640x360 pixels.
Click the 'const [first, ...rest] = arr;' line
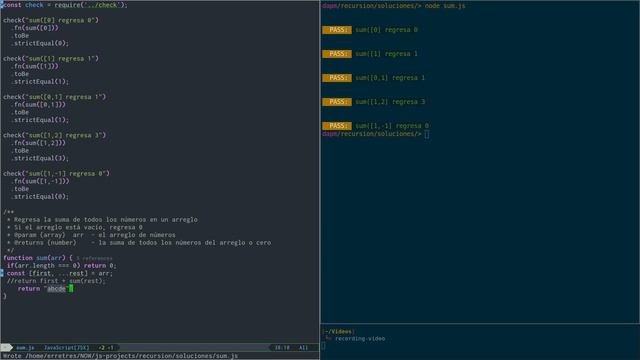60,273
